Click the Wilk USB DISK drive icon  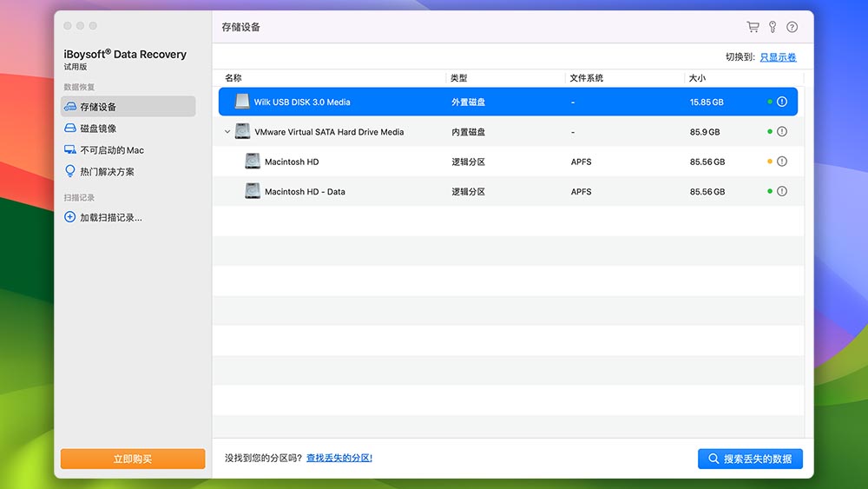point(242,102)
